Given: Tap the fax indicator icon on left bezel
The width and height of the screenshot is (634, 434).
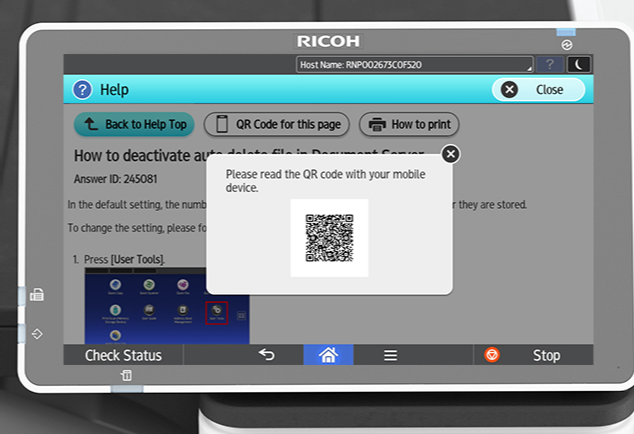Looking at the screenshot, I should click(37, 295).
